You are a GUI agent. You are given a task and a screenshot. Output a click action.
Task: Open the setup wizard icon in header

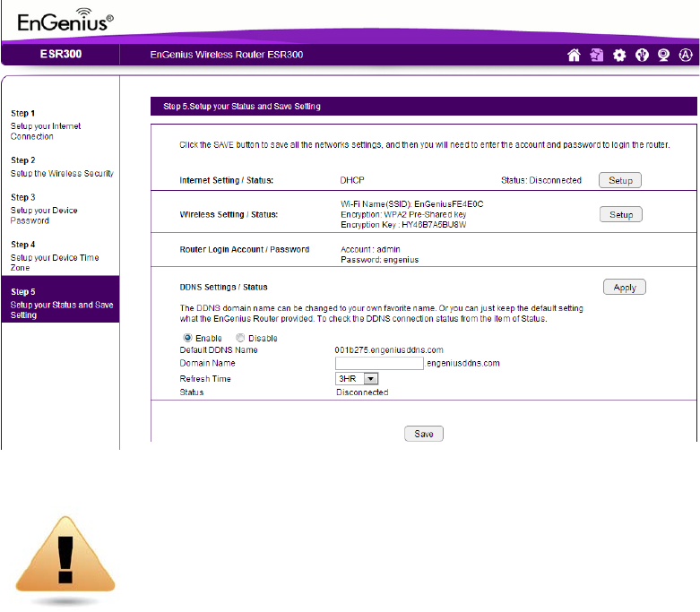(x=596, y=55)
